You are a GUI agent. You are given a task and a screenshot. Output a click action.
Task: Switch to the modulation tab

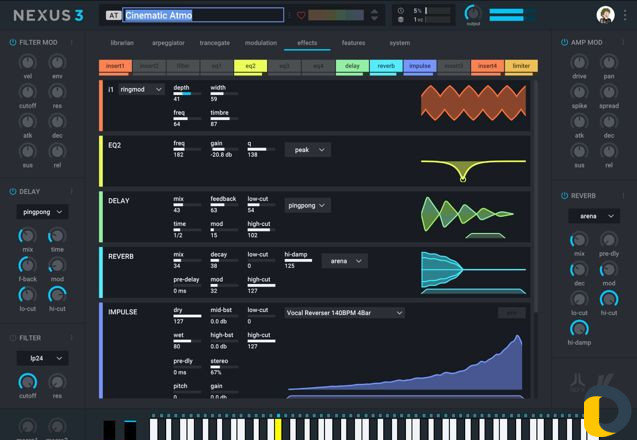(261, 43)
